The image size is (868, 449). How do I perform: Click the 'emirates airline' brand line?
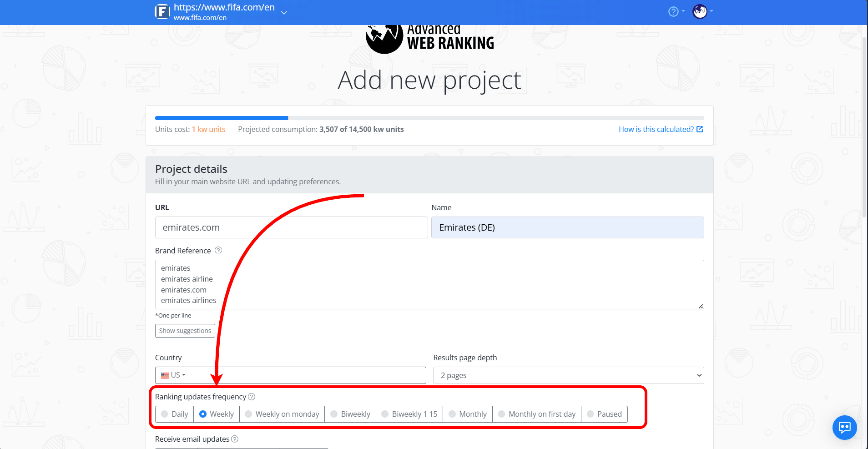(187, 279)
